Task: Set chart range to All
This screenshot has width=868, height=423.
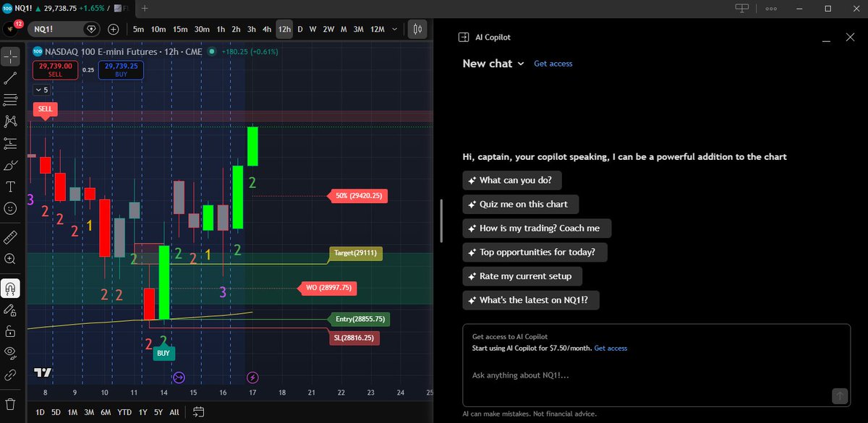Action: (174, 412)
